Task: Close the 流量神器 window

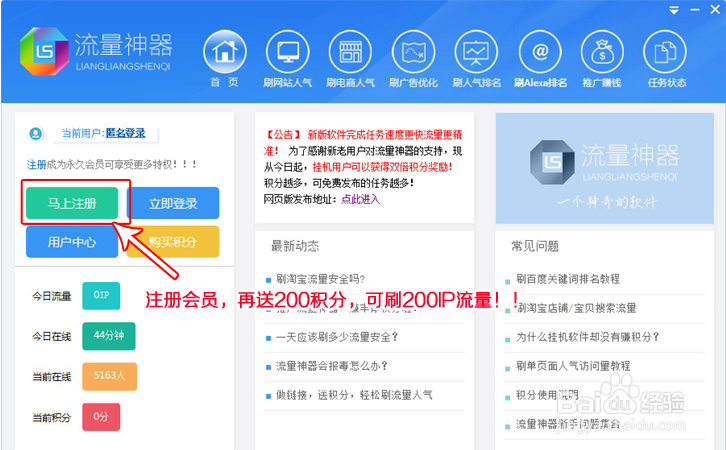Action: coord(715,10)
